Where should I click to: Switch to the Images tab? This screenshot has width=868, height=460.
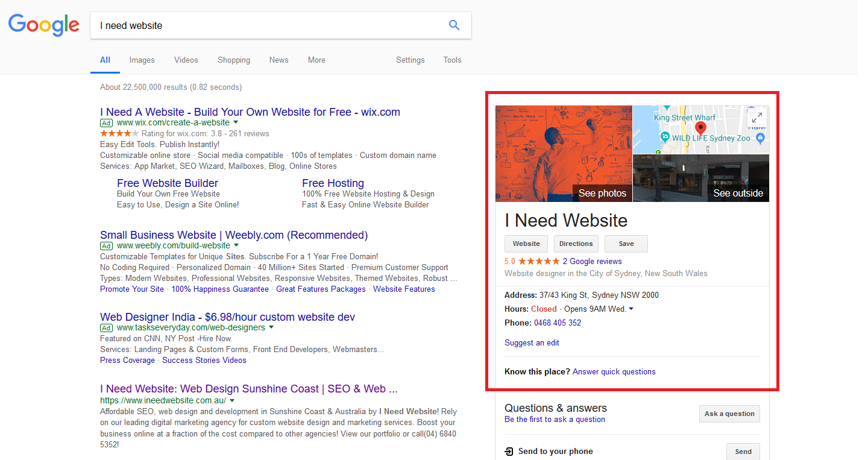click(142, 60)
